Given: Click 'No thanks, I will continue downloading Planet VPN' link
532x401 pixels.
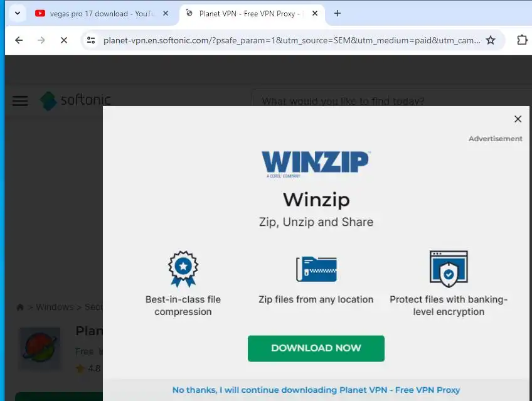Looking at the screenshot, I should [x=316, y=390].
